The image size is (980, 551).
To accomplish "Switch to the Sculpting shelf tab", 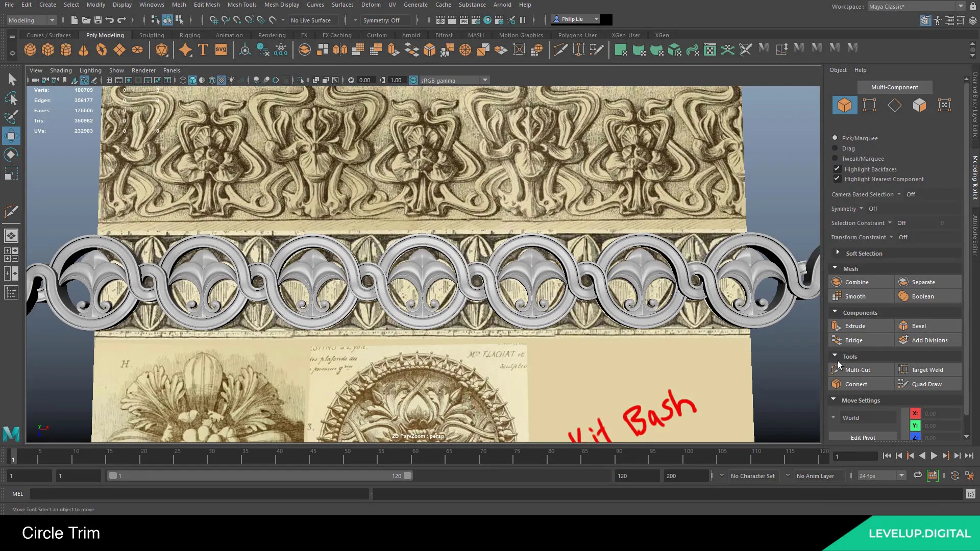I will point(152,35).
